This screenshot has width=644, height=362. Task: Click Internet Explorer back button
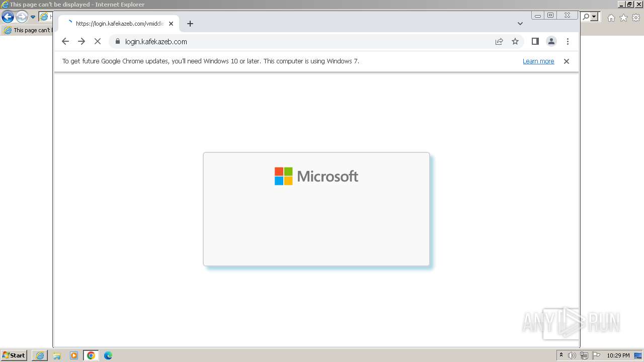8,17
